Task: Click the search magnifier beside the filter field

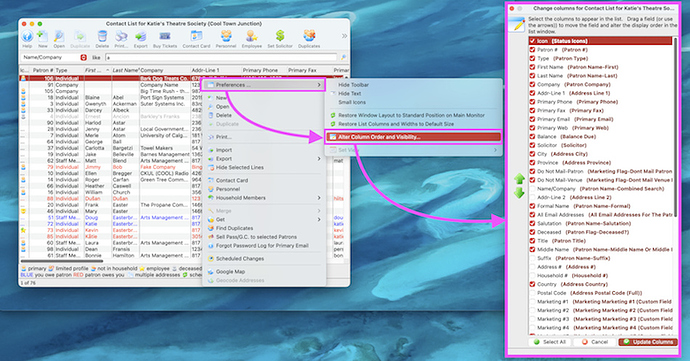Action: (343, 57)
